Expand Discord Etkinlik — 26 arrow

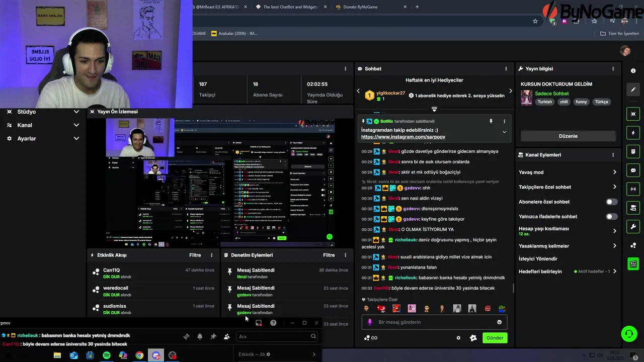(x=314, y=354)
